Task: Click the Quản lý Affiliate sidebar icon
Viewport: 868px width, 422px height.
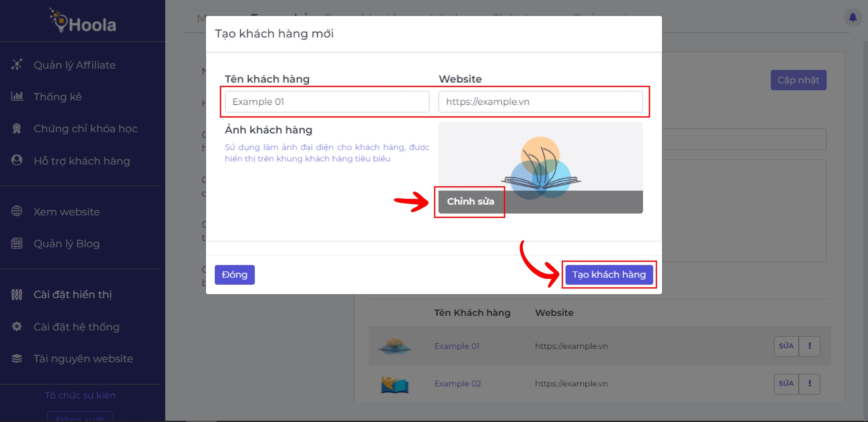Action: 17,64
